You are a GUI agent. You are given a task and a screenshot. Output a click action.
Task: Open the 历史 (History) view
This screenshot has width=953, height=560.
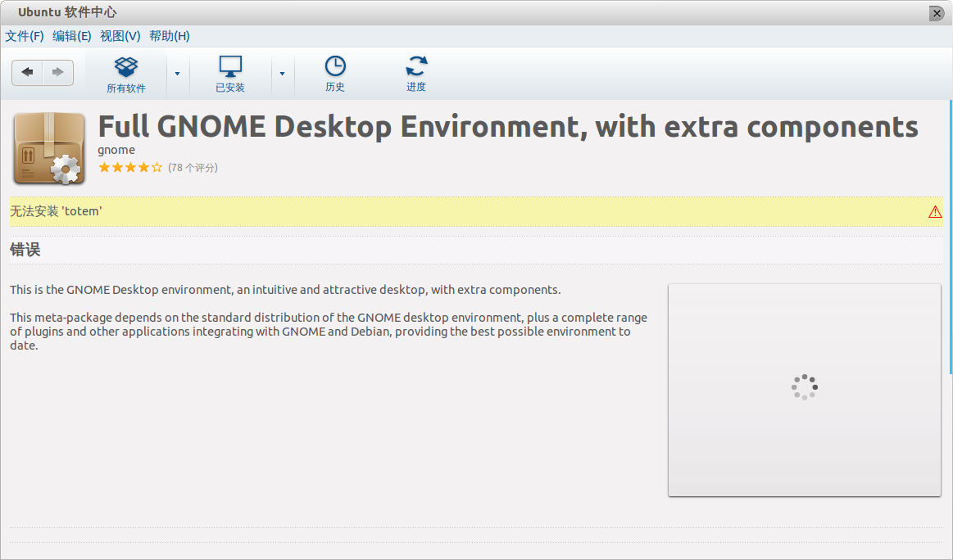tap(335, 75)
